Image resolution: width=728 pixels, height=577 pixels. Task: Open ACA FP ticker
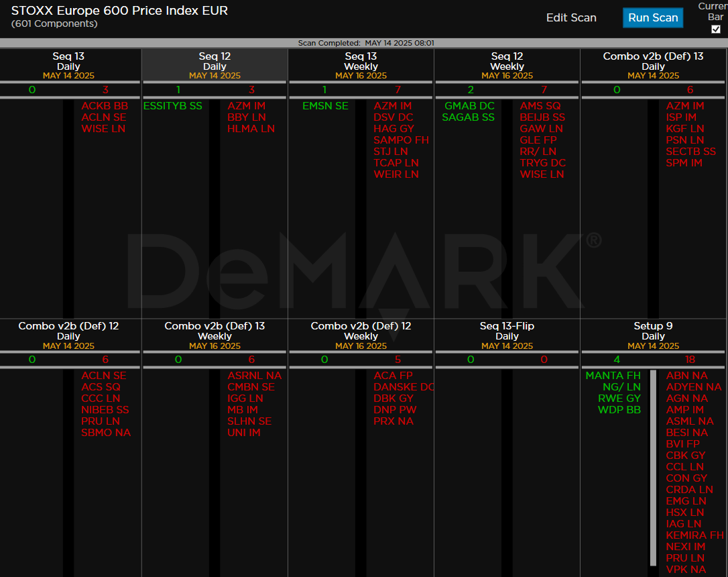[x=393, y=375]
